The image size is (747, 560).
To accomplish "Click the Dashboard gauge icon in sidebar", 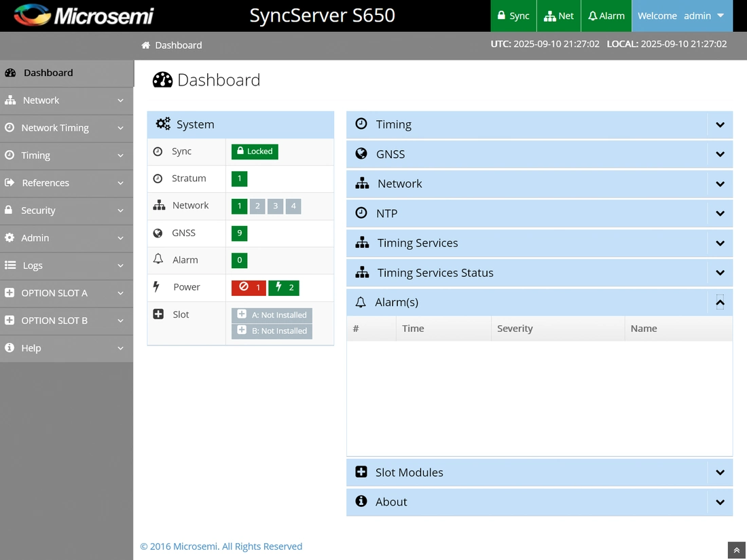I will 10,73.
